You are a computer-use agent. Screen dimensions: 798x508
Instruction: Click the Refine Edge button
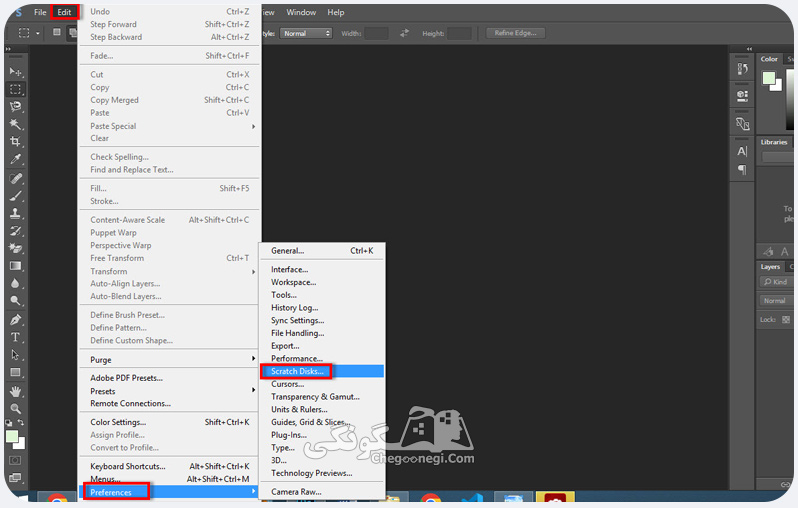[x=515, y=33]
